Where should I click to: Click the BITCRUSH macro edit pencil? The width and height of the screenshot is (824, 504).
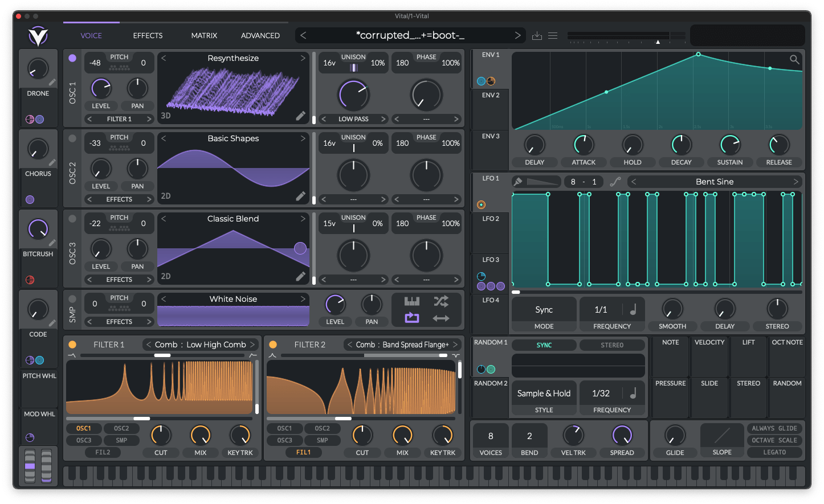click(52, 243)
